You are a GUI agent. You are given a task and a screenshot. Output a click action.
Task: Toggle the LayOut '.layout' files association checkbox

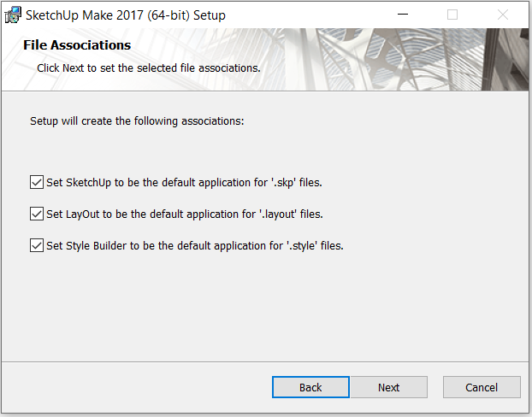(x=37, y=214)
